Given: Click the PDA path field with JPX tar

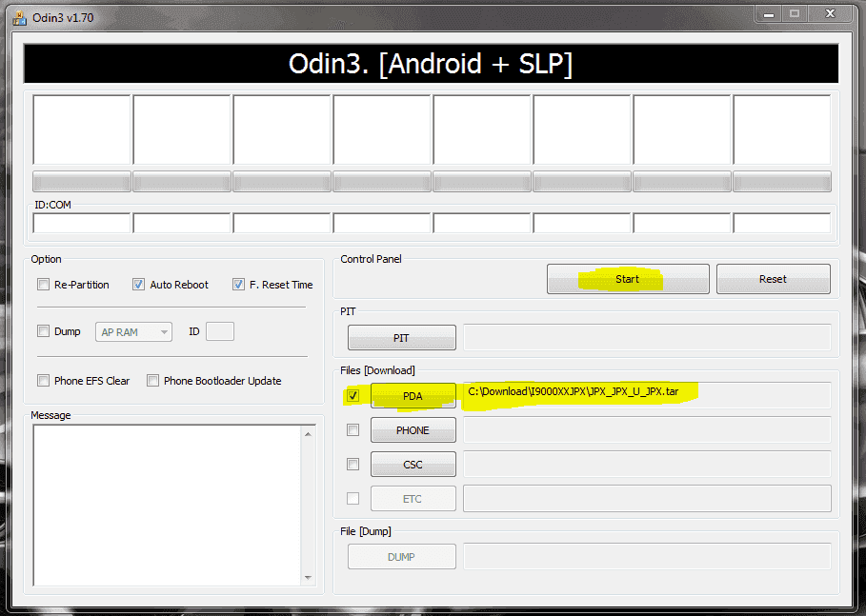Looking at the screenshot, I should pyautogui.click(x=647, y=395).
